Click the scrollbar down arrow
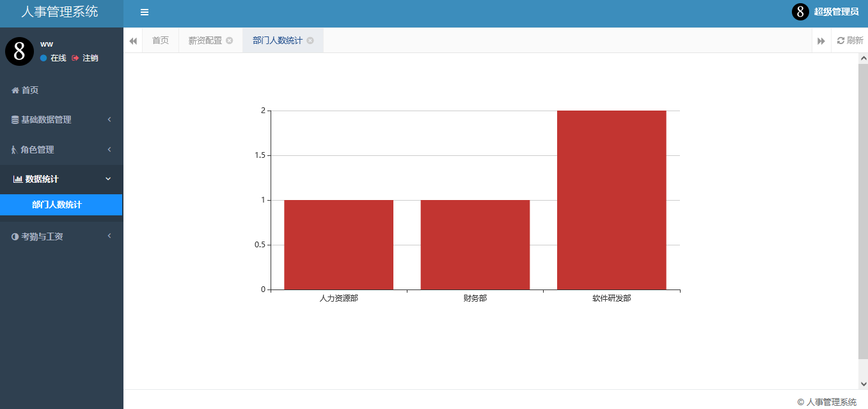 click(x=863, y=384)
